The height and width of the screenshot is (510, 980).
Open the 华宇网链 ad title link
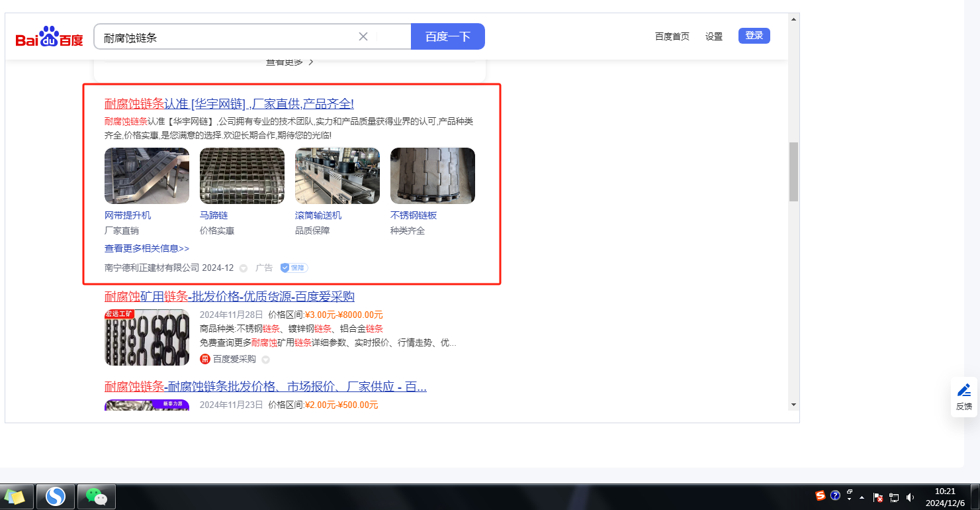pyautogui.click(x=229, y=104)
